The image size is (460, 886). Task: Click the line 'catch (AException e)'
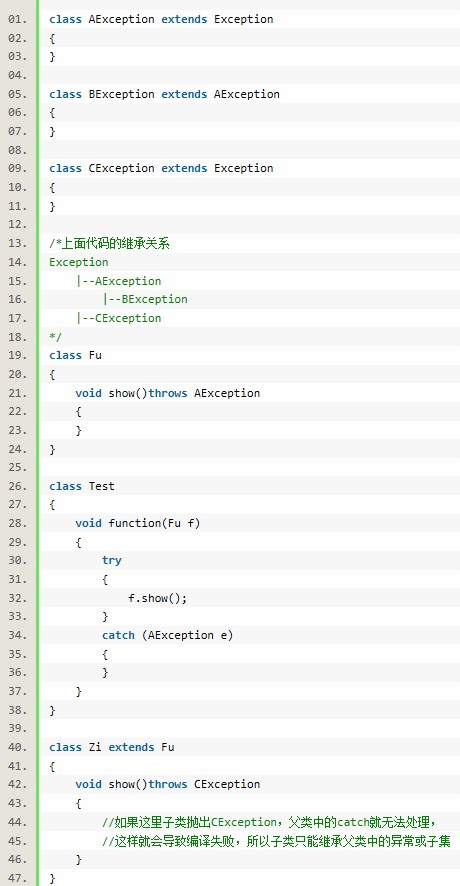click(x=167, y=635)
